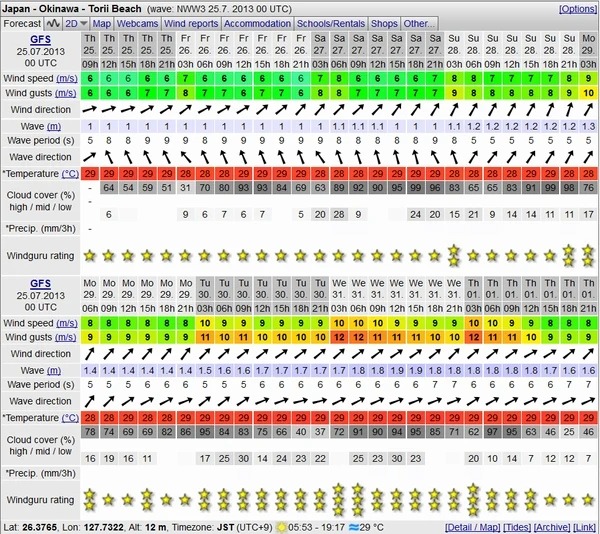Click upper table wind speed cell showing 9
600x534 pixels.
click(588, 78)
